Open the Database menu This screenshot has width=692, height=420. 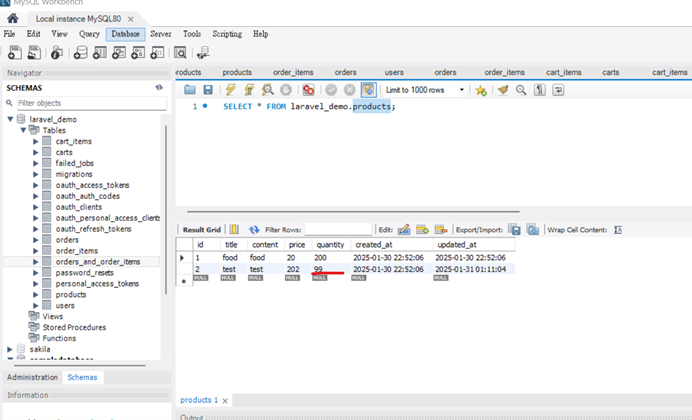pos(125,34)
